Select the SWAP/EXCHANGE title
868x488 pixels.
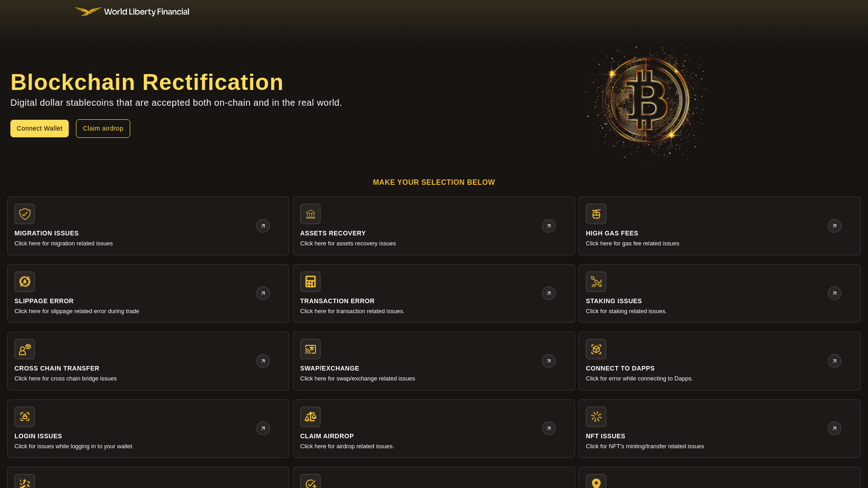click(330, 368)
